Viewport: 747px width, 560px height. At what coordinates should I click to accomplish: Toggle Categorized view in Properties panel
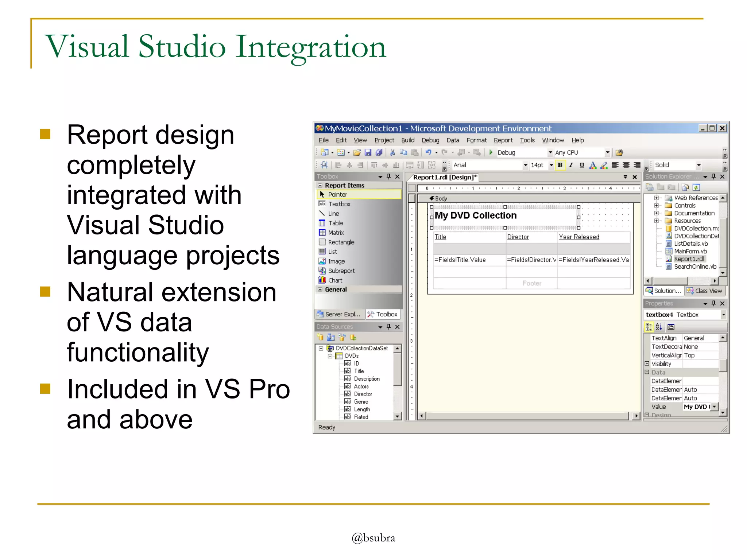(649, 327)
